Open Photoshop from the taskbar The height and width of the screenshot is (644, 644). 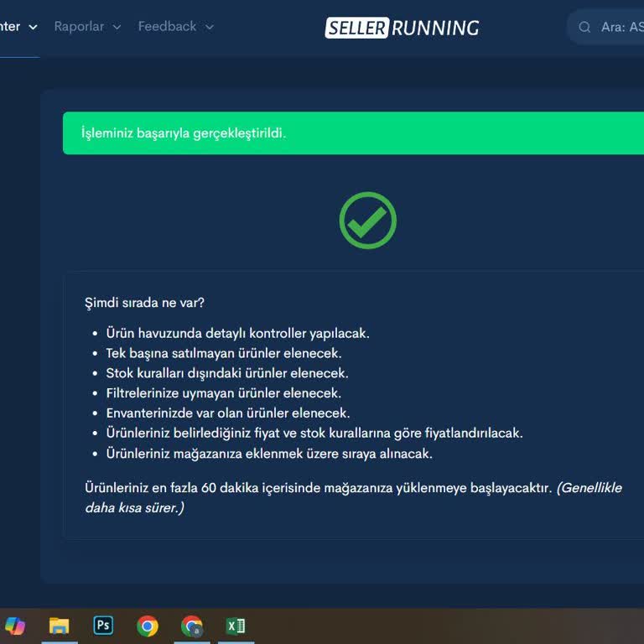103,626
